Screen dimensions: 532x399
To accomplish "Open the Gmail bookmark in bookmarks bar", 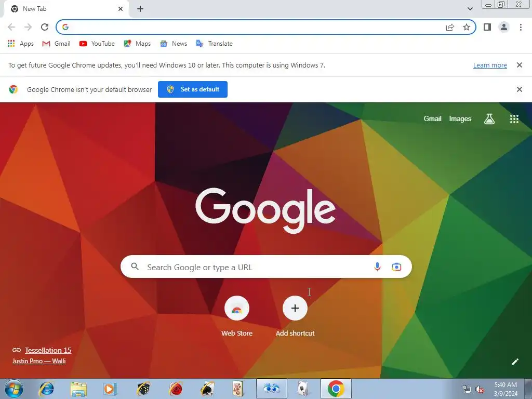I will pyautogui.click(x=56, y=44).
